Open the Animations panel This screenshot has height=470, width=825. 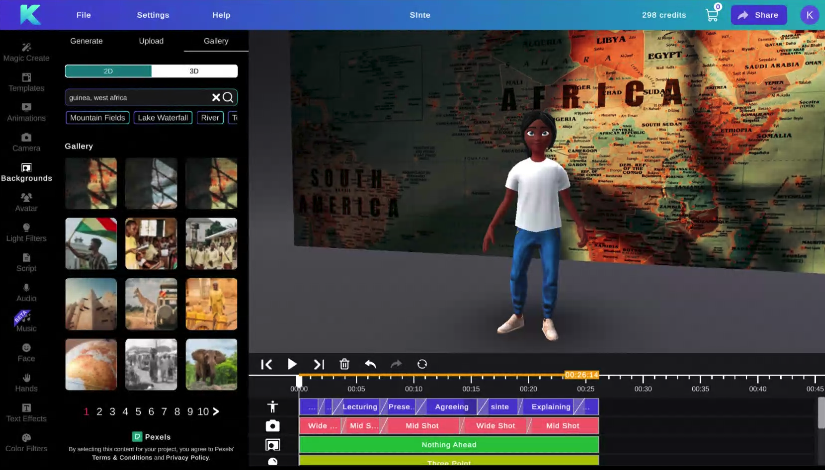(x=26, y=112)
